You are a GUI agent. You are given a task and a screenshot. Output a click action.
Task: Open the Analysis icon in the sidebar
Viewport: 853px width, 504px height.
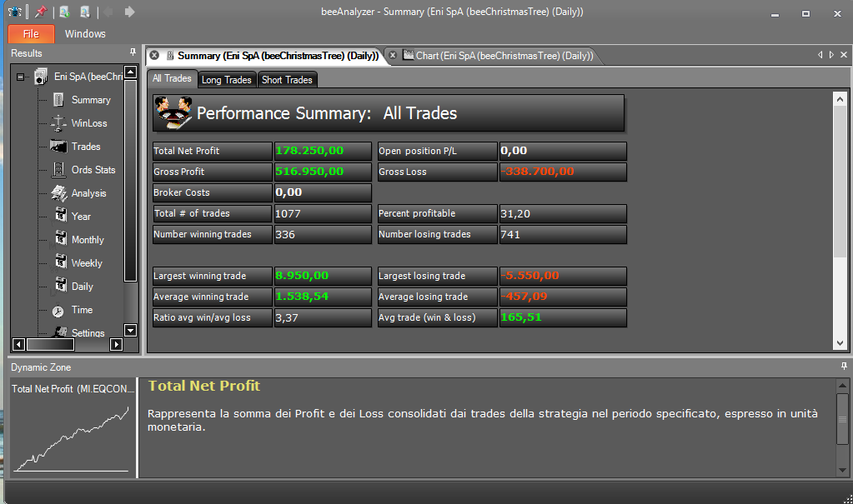pos(58,193)
